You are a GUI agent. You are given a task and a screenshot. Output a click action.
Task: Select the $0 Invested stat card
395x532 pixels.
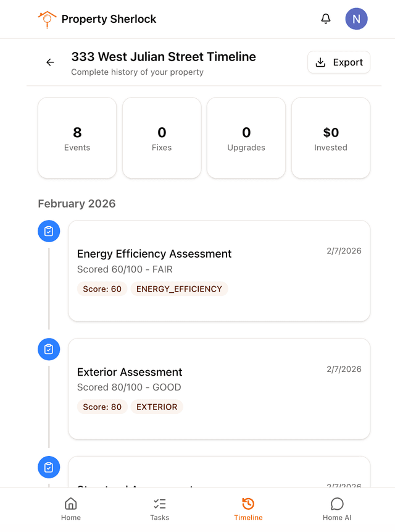pyautogui.click(x=331, y=138)
